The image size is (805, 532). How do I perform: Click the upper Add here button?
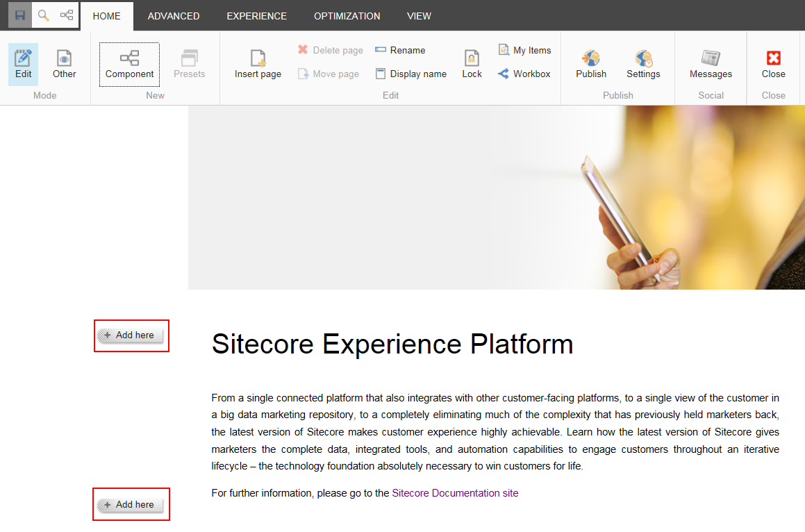click(x=131, y=335)
